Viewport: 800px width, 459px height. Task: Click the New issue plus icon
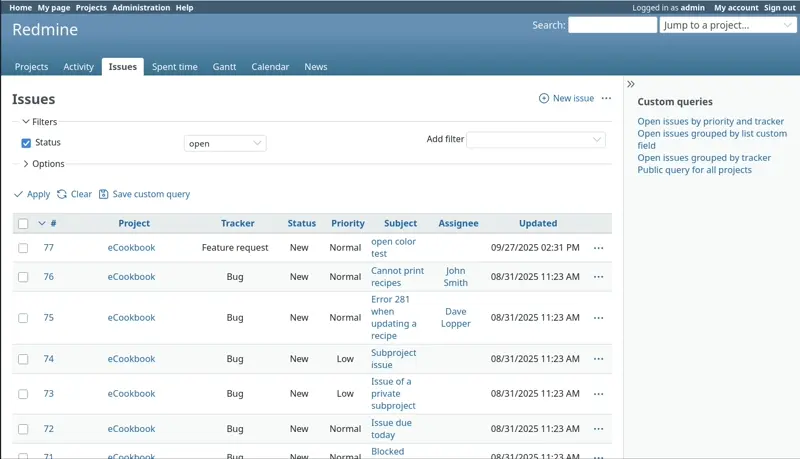pyautogui.click(x=544, y=99)
